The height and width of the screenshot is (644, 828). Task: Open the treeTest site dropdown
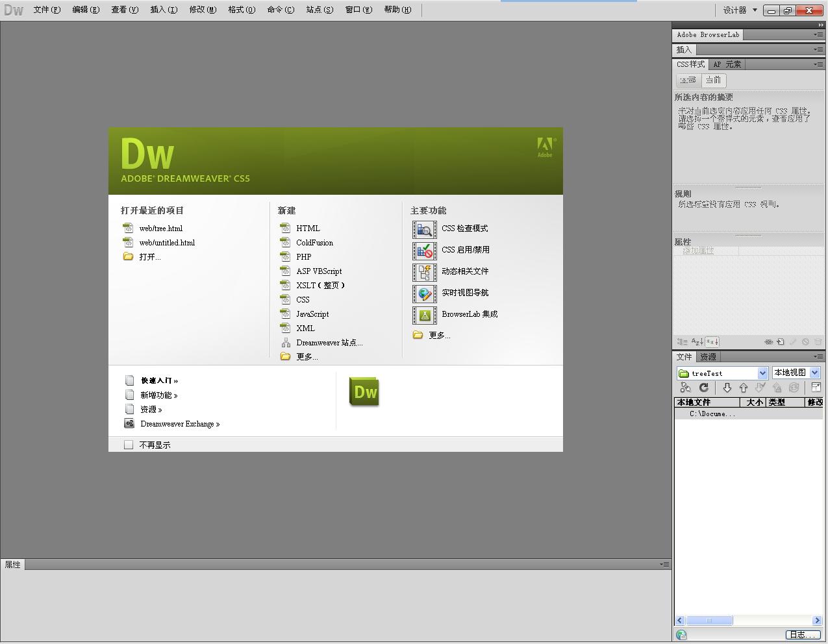[763, 373]
